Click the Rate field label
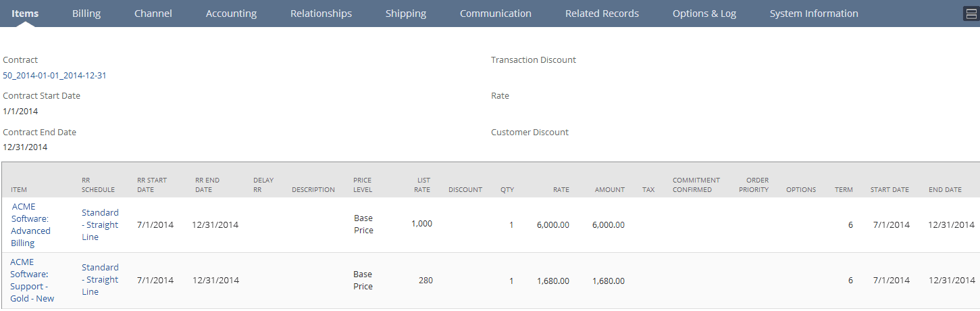This screenshot has width=980, height=311. 500,96
